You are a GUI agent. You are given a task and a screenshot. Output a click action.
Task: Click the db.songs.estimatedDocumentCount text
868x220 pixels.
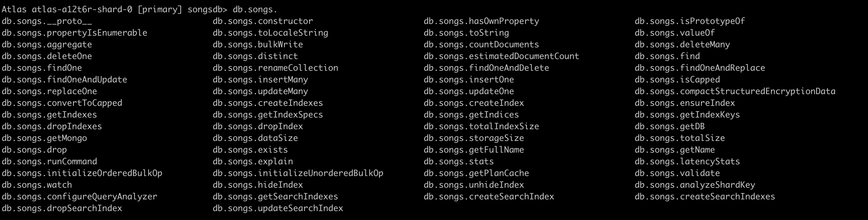pyautogui.click(x=501, y=56)
